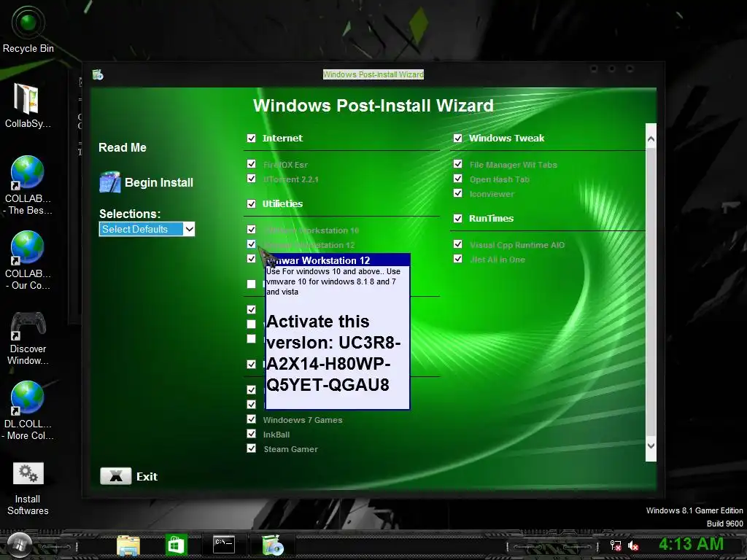Click the wizard icon in the title bar

pos(98,75)
